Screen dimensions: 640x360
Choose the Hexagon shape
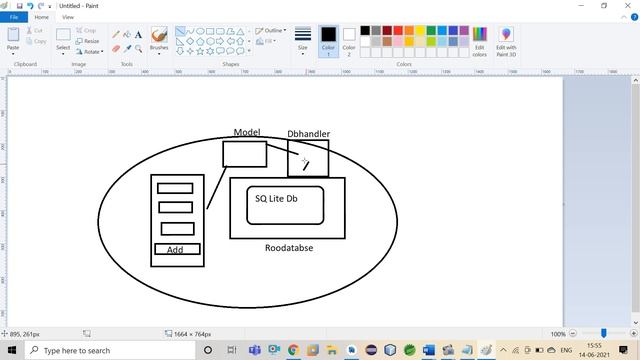(x=210, y=41)
